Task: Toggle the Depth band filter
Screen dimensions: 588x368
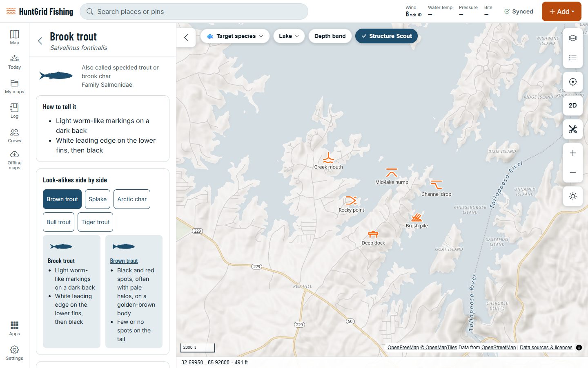Action: point(330,36)
